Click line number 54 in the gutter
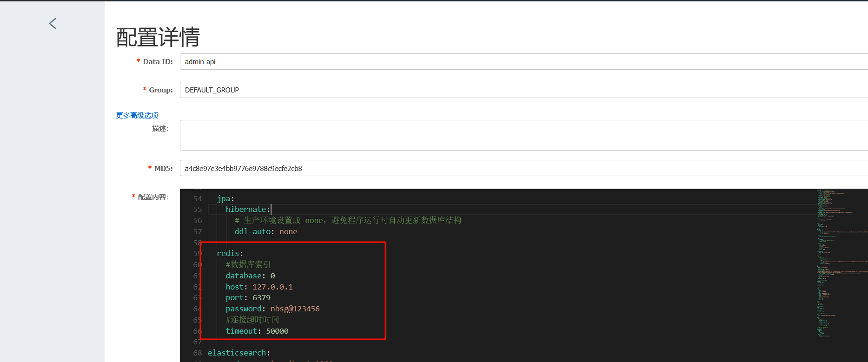The image size is (868, 362). pyautogui.click(x=198, y=199)
